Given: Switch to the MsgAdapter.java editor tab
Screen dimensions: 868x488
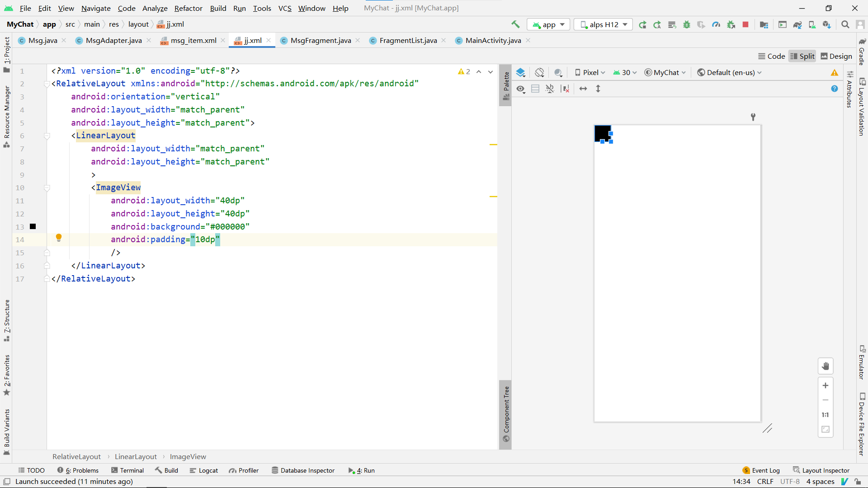Looking at the screenshot, I should (113, 40).
